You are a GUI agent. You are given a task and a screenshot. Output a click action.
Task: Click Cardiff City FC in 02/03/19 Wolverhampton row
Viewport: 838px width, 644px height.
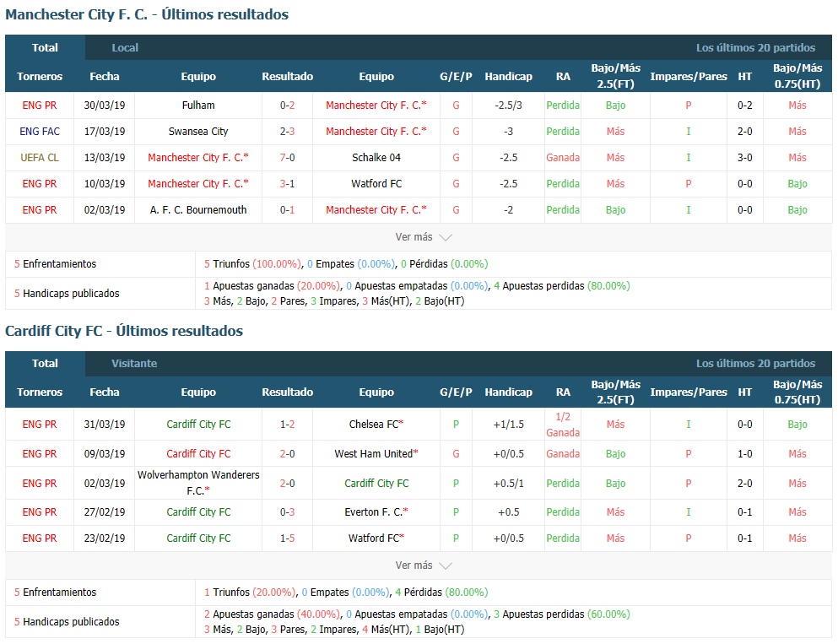point(376,483)
